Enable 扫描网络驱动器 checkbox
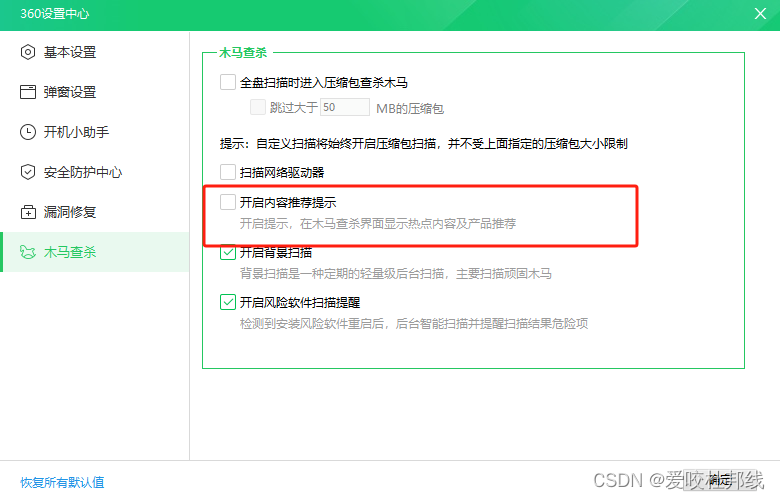780x500 pixels. 228,172
